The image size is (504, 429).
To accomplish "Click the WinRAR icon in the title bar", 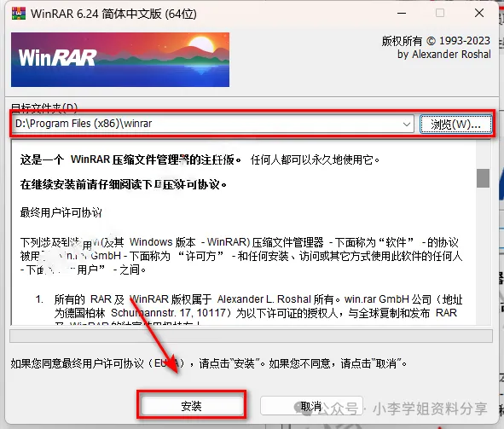I will [x=18, y=14].
